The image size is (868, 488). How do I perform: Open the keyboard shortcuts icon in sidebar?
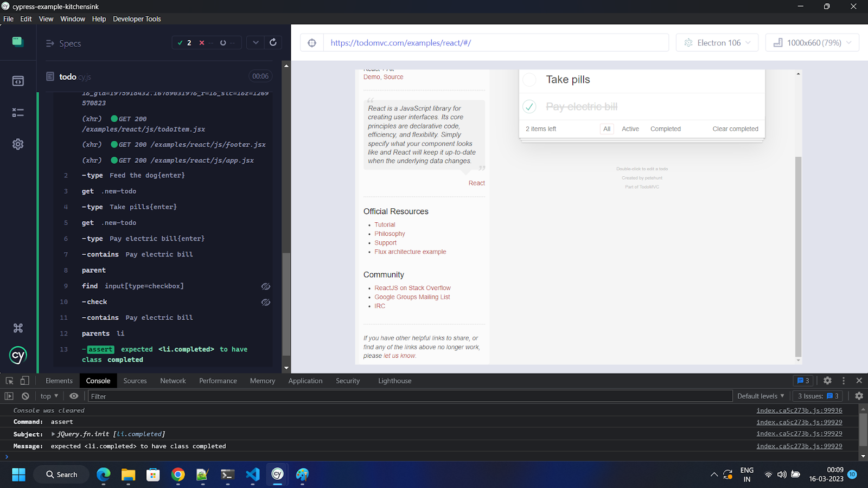pos(18,328)
